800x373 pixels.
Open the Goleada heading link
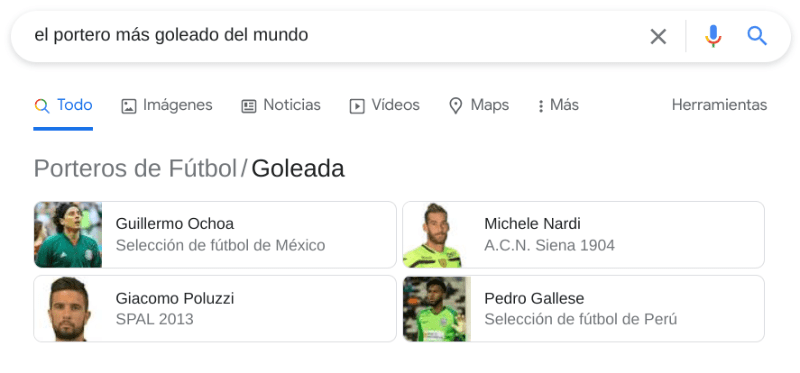(x=297, y=168)
